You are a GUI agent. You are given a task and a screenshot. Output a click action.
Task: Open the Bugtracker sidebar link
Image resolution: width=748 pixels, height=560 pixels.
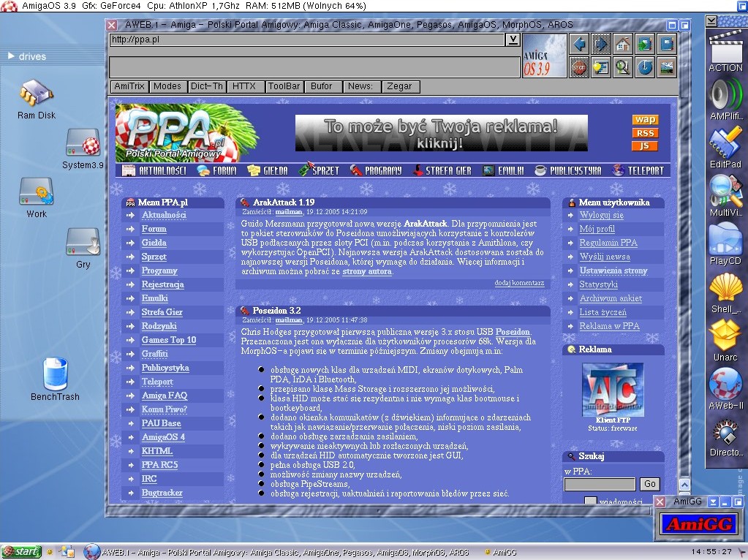click(x=162, y=493)
